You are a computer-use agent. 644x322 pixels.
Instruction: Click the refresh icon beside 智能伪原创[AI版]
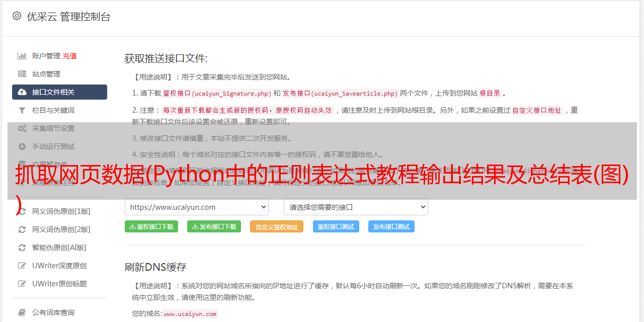[22, 248]
